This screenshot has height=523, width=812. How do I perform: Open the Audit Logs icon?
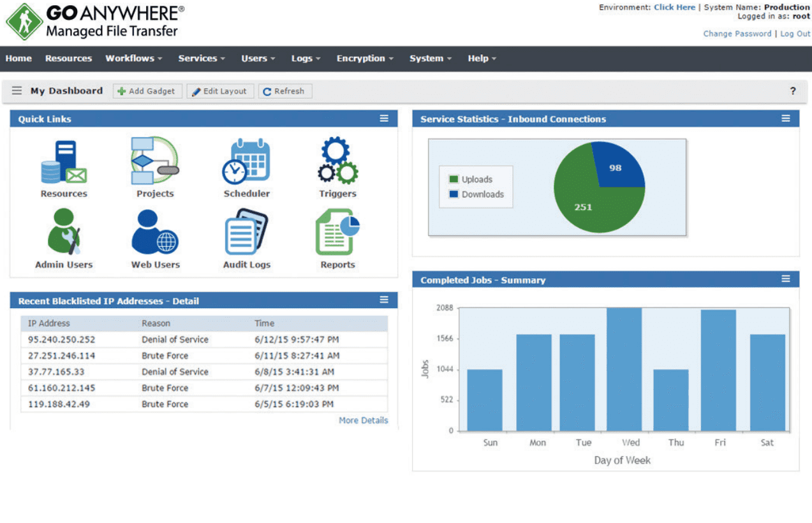246,232
